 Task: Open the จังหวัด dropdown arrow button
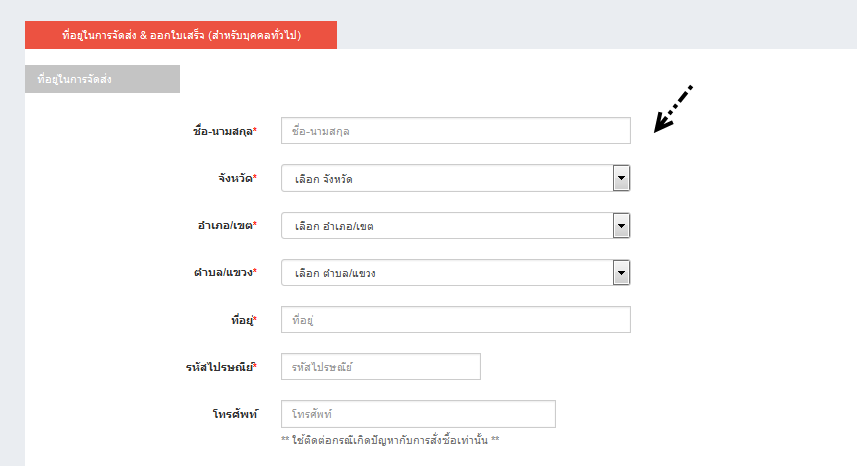[621, 178]
